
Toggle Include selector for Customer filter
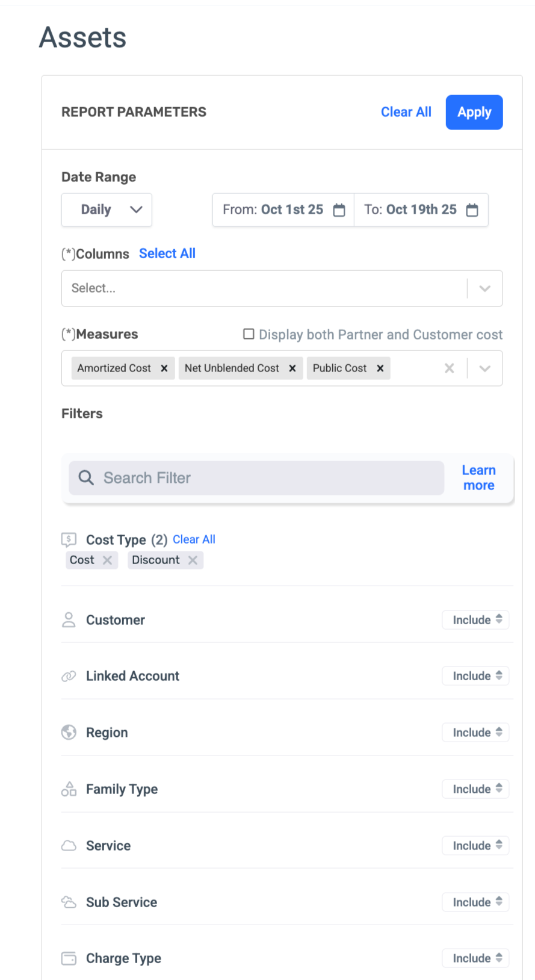(475, 620)
